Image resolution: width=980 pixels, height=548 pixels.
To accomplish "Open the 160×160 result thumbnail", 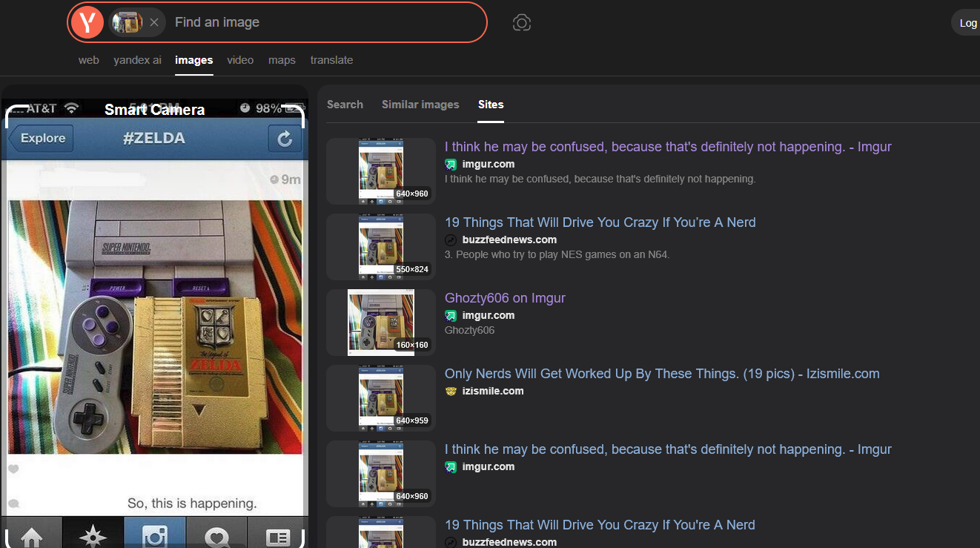I will click(x=381, y=323).
